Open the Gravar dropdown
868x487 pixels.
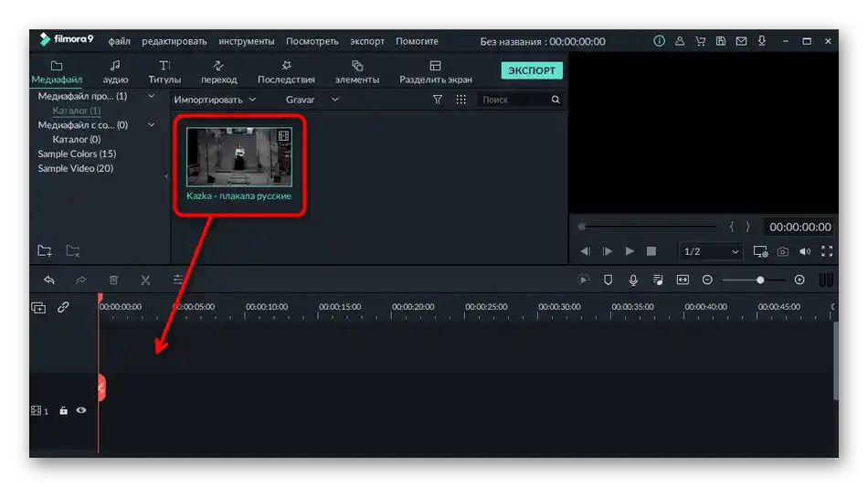click(x=312, y=100)
